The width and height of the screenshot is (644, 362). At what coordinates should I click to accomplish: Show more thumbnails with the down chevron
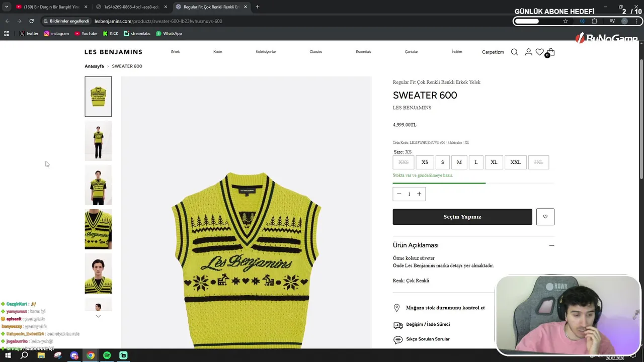click(x=98, y=316)
